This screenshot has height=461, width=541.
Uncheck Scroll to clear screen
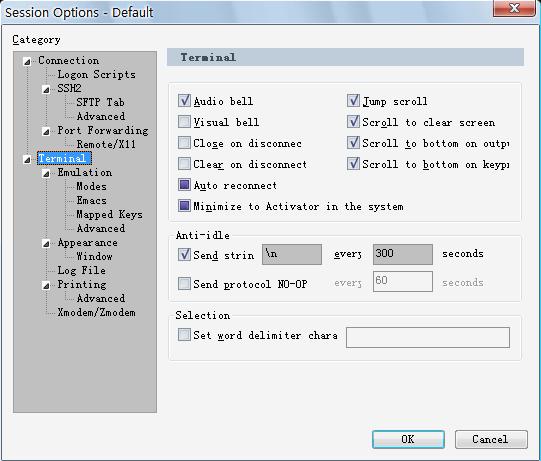[353, 121]
